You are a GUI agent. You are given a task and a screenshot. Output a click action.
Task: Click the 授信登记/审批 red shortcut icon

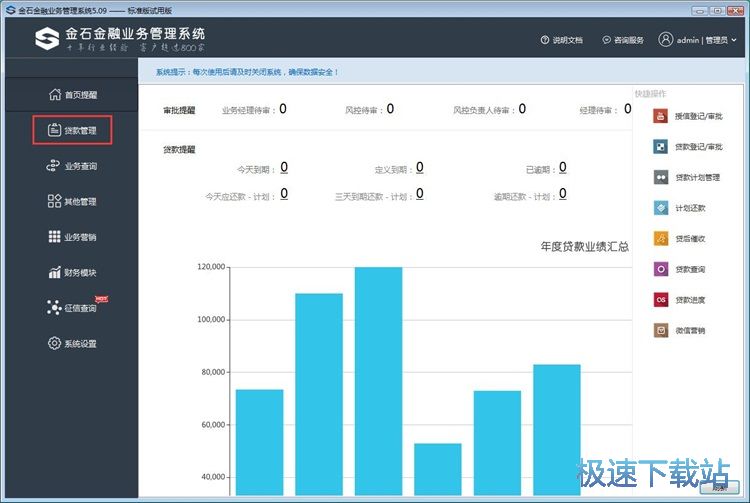[x=661, y=116]
